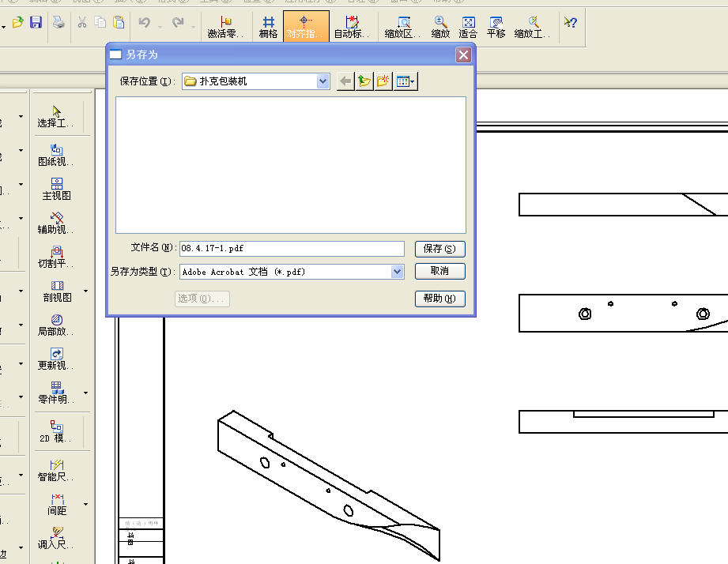728x564 pixels.
Task: Click the What's This help cursor icon
Action: [x=570, y=22]
